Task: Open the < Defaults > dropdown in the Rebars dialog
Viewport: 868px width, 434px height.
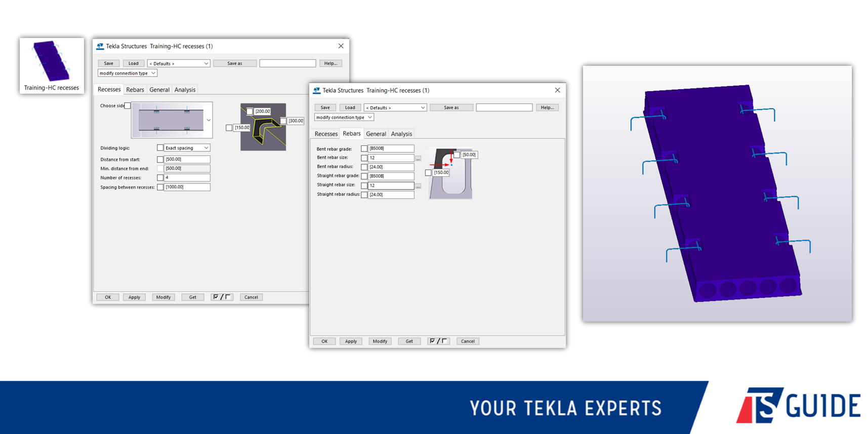Action: tap(395, 107)
